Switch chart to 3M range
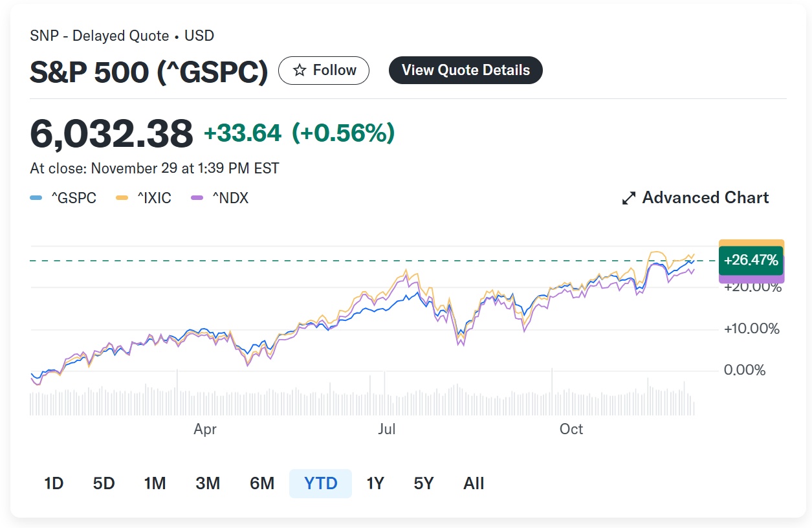 point(208,483)
